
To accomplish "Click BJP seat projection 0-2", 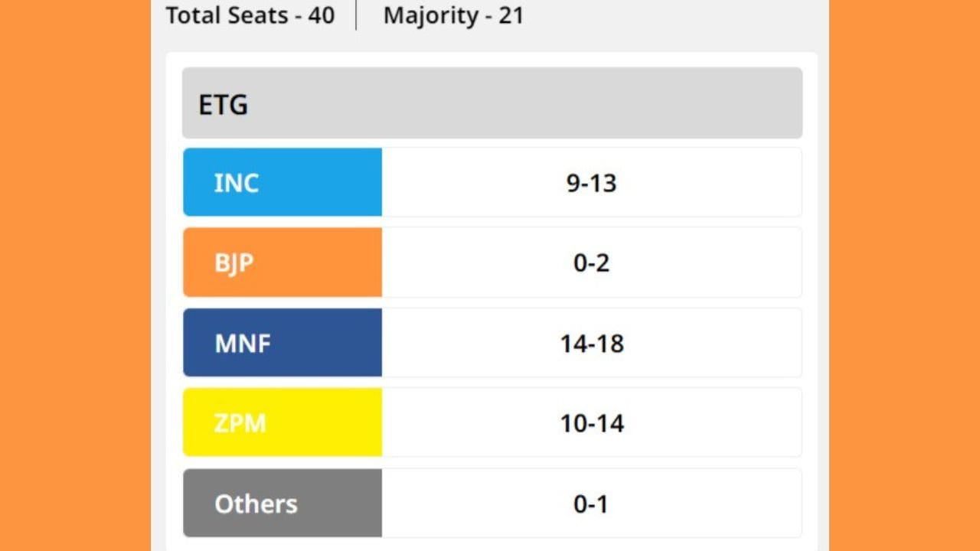I will pyautogui.click(x=591, y=263).
